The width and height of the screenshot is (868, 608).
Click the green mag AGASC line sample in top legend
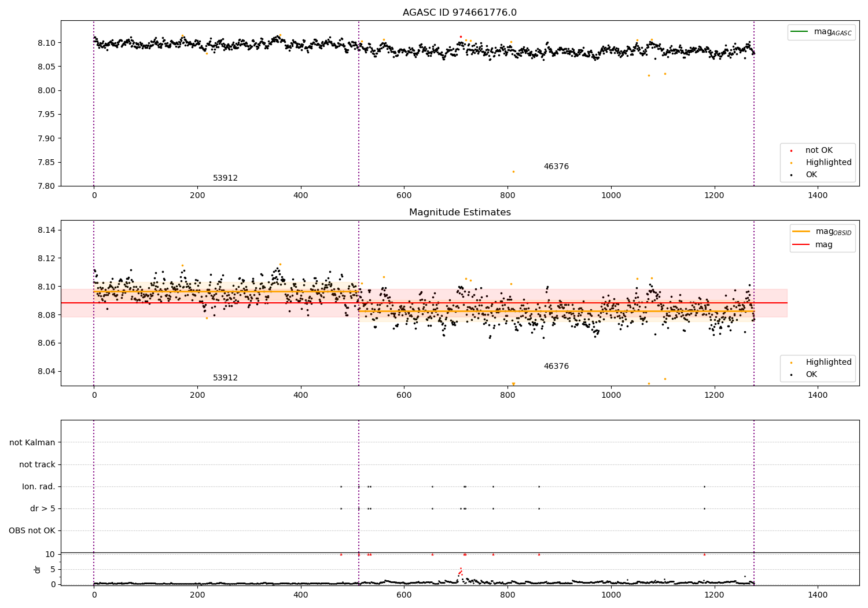(x=799, y=31)
